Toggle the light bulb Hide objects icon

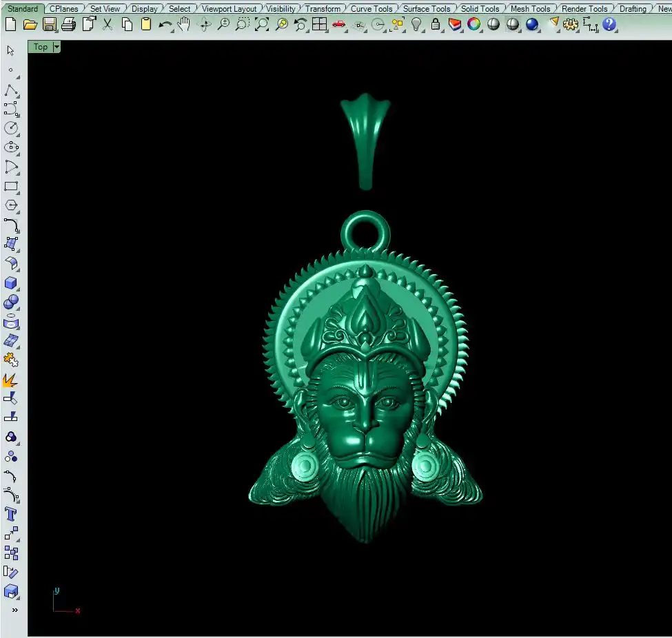point(416,25)
